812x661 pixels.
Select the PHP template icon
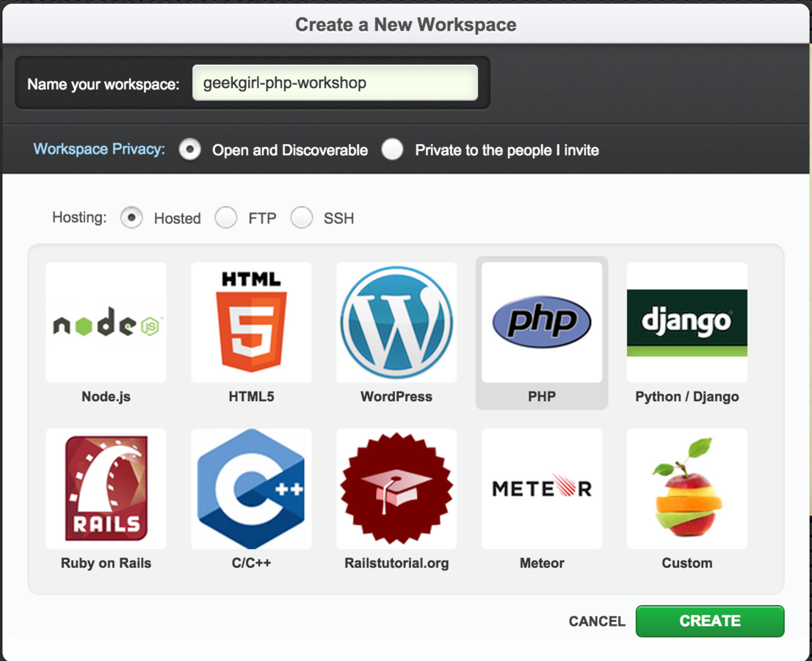click(542, 322)
